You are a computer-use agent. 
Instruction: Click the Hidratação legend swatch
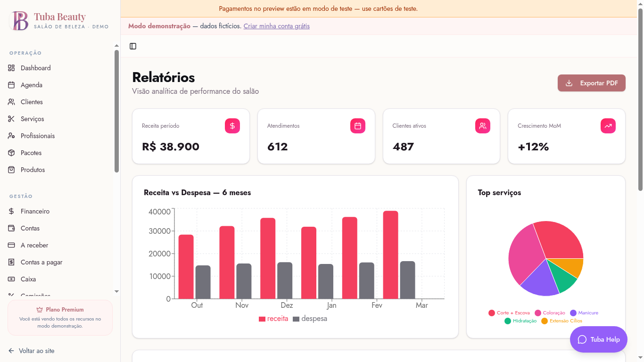[x=508, y=321]
